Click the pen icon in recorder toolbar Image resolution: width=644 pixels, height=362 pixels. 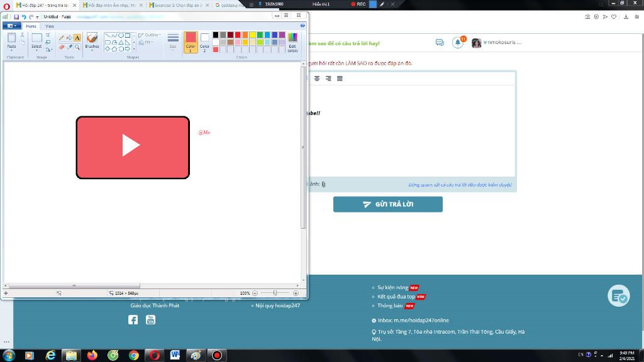[x=382, y=4]
